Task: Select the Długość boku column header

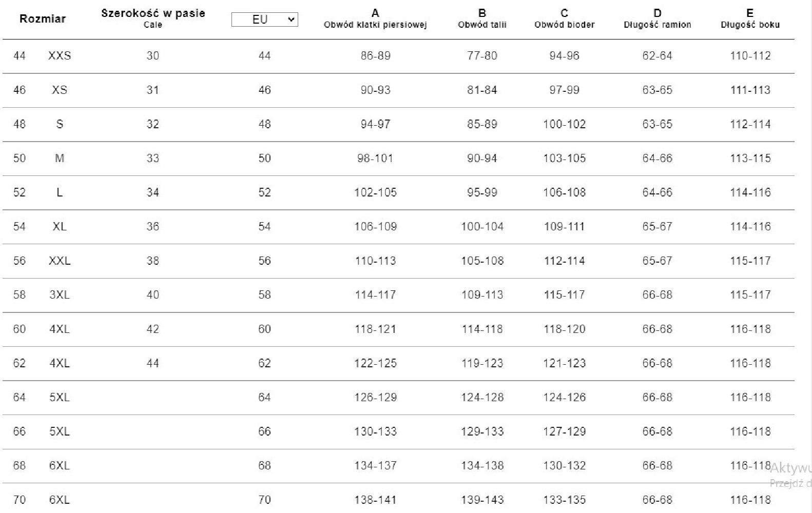Action: click(x=750, y=24)
